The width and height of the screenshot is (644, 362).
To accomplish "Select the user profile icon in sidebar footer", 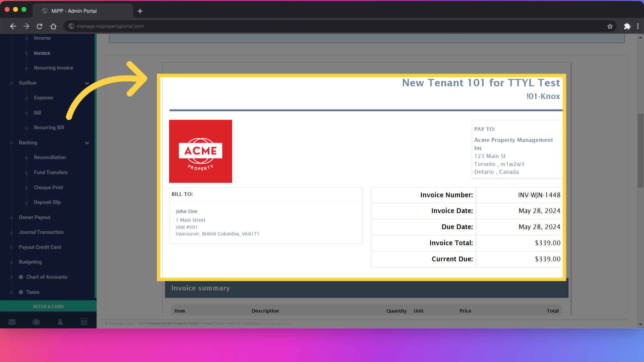I will click(x=60, y=322).
